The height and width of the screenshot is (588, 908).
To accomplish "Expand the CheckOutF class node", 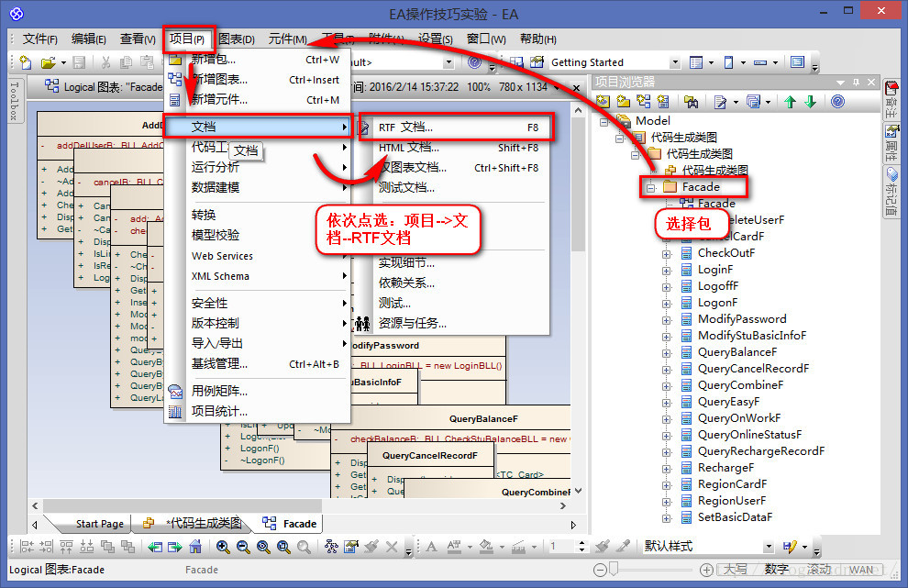I will (667, 254).
